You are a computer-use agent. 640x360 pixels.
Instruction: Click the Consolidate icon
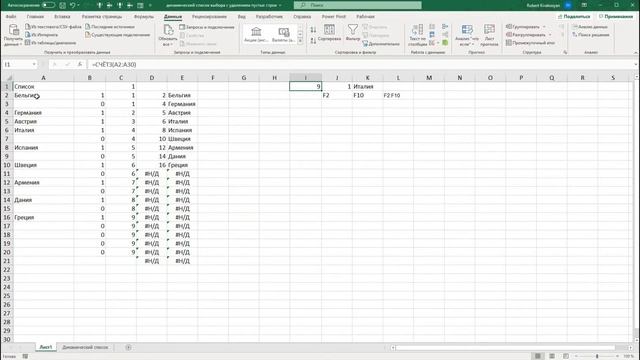pos(445,27)
